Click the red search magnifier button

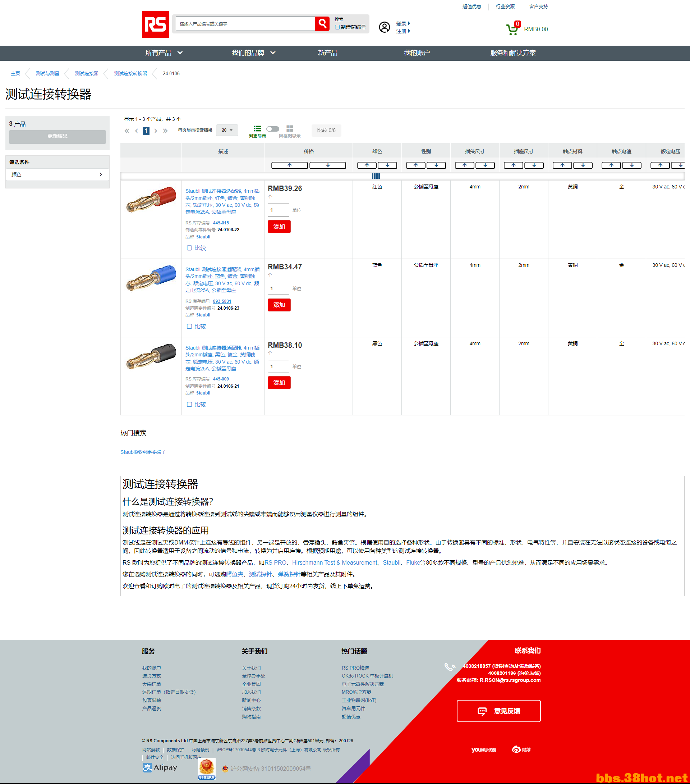(x=322, y=24)
